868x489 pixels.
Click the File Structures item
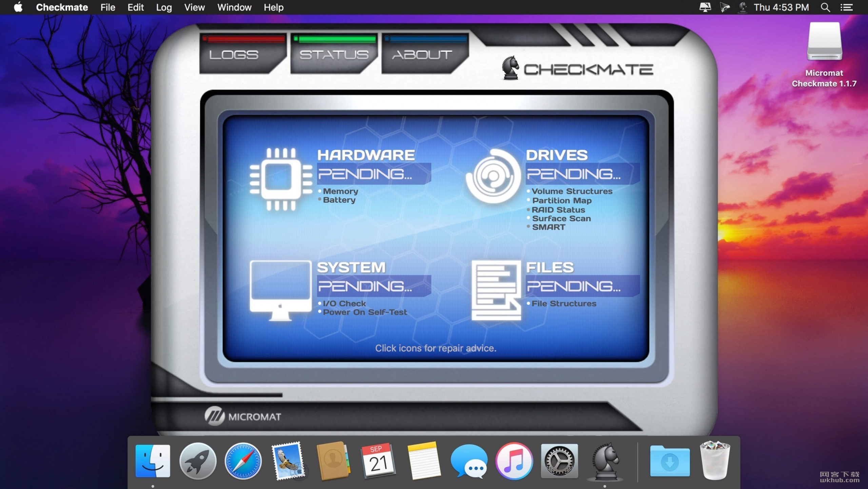[564, 303]
